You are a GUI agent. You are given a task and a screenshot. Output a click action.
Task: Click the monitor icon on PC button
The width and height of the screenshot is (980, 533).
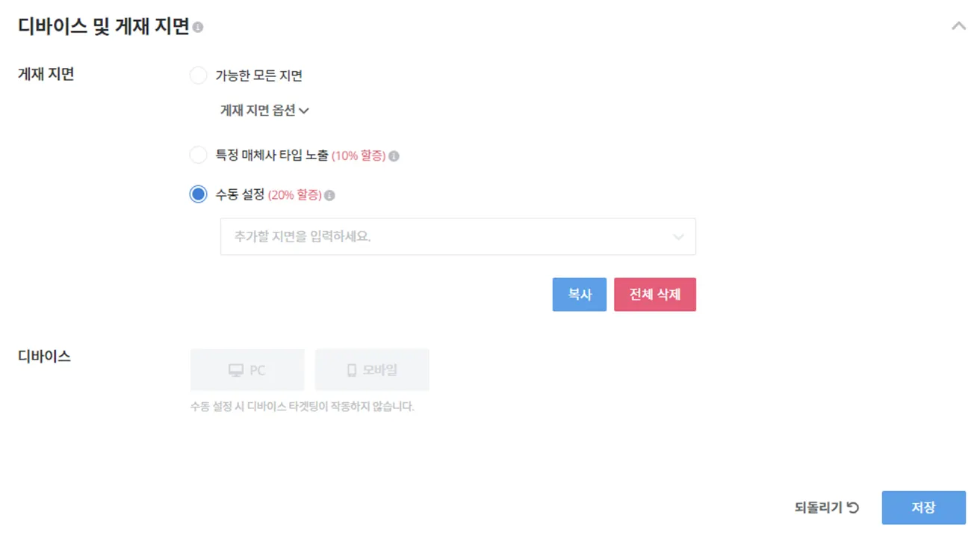(x=236, y=370)
